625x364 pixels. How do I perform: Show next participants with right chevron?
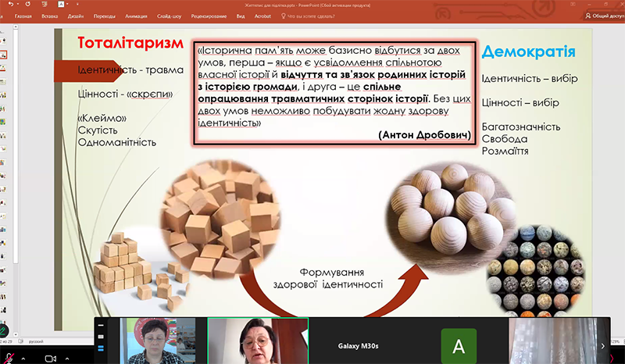602,346
